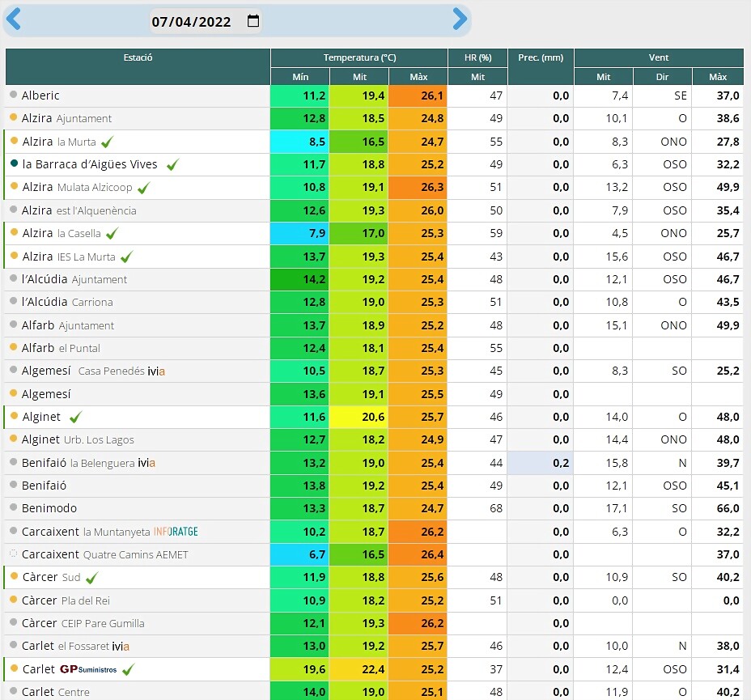Screen dimensions: 751x700
Task: Click the ivia logo beside Benifaió la Belenguera
Action: tap(146, 463)
